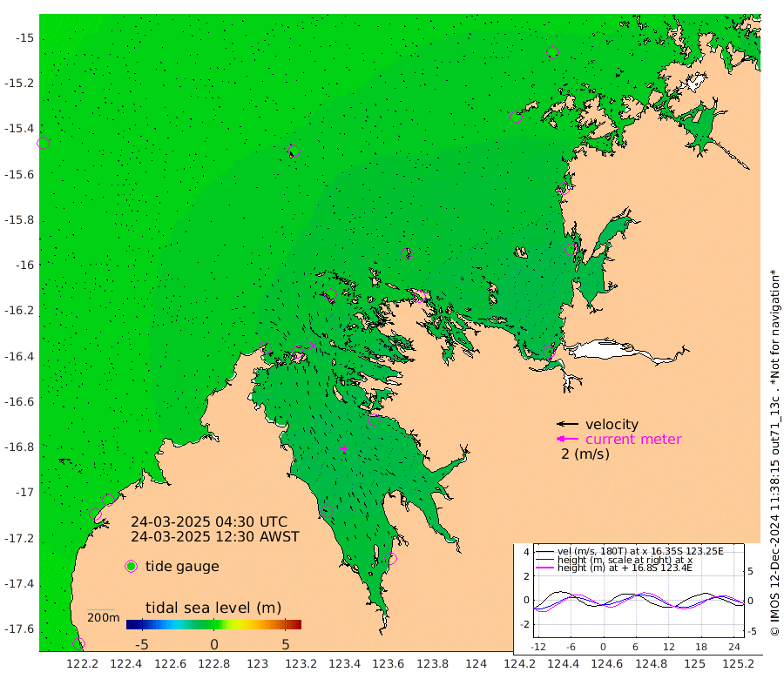Click the 123.4 longitude axis label
This screenshot has height=679, width=784.
pyautogui.click(x=344, y=663)
